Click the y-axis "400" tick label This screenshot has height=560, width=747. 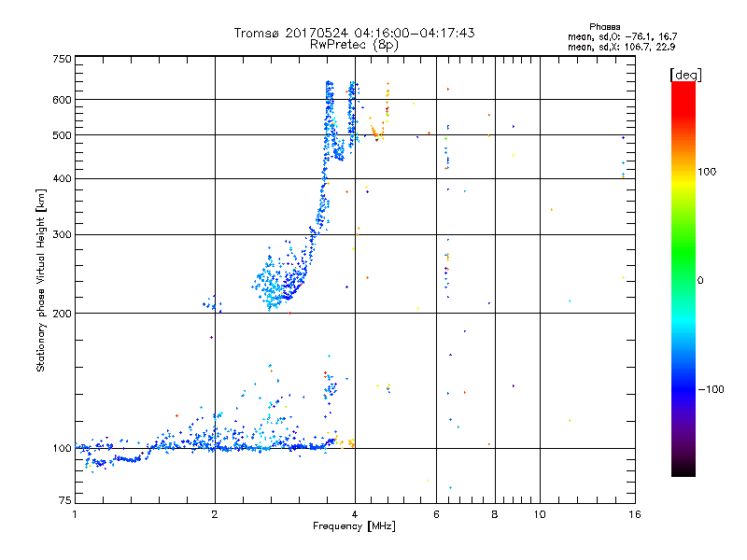point(62,179)
